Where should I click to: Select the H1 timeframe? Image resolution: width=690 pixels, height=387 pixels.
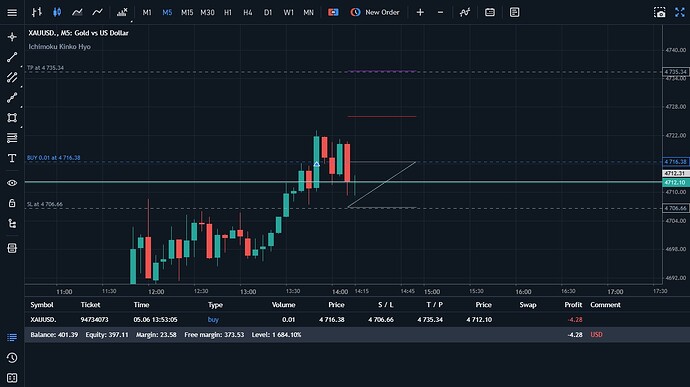[228, 12]
